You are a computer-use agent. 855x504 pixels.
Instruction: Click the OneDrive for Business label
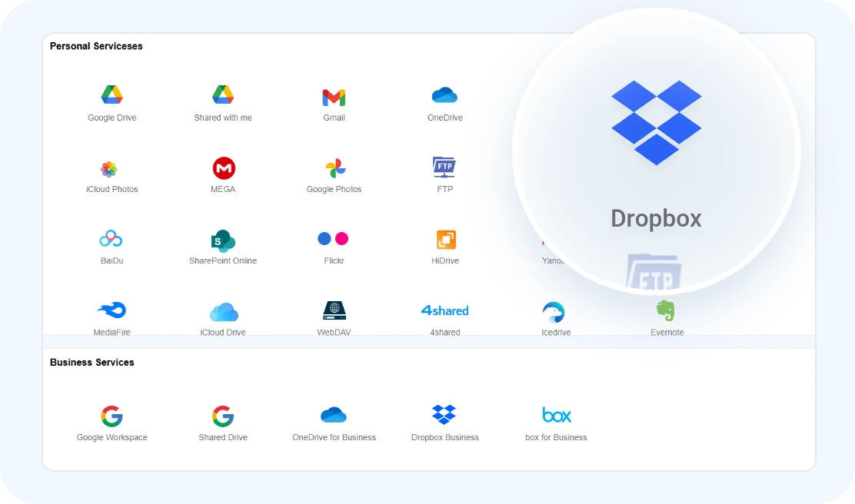pos(334,437)
